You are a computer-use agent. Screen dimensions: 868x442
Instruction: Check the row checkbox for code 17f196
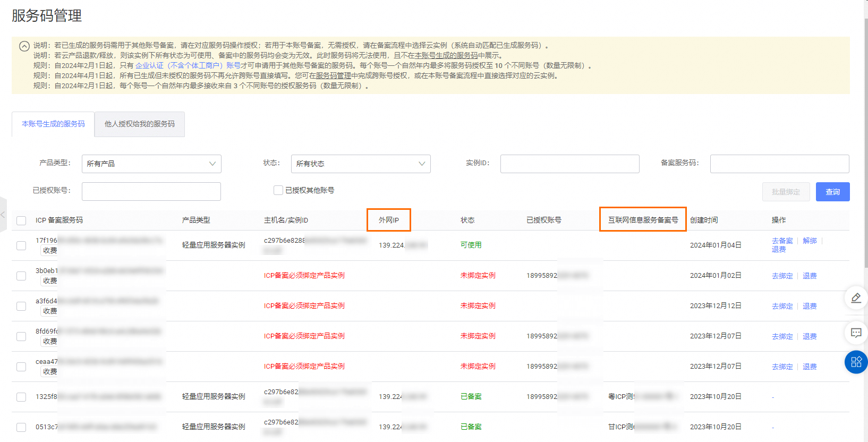coord(21,245)
